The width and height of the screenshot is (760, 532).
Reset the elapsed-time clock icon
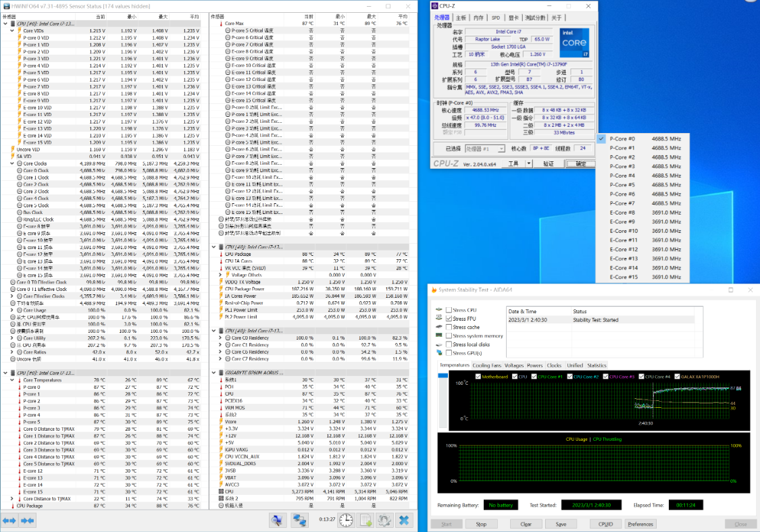pyautogui.click(x=346, y=521)
